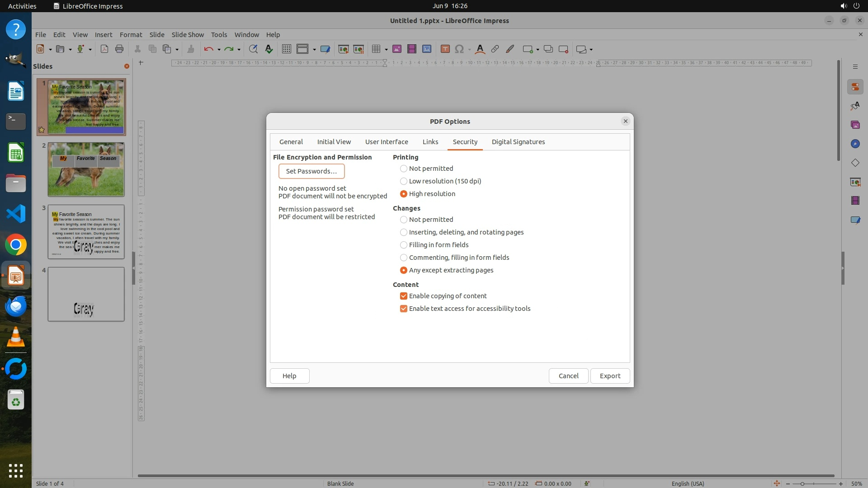Click the Insert Text Box icon
Image resolution: width=868 pixels, height=488 pixels.
[x=445, y=49]
